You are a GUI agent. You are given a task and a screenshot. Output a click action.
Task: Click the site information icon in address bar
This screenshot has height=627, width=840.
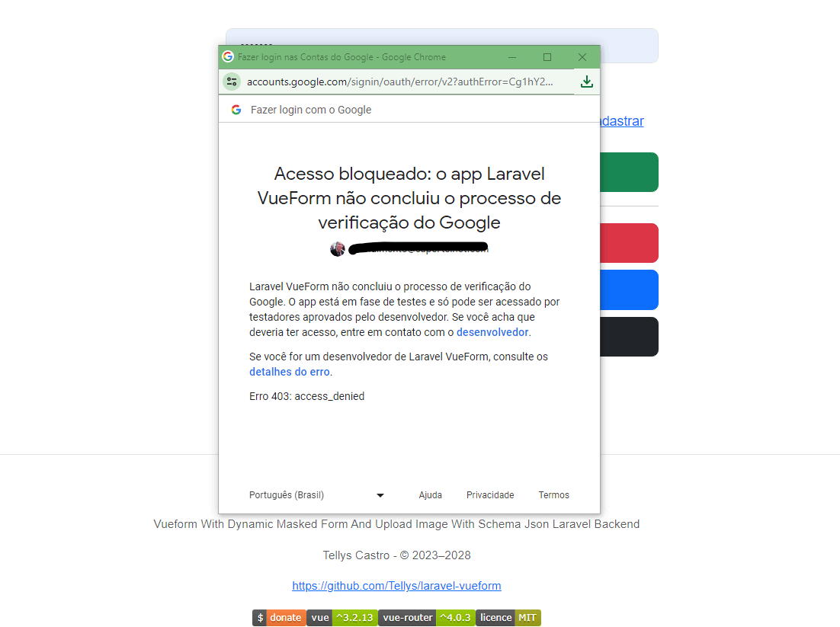232,82
